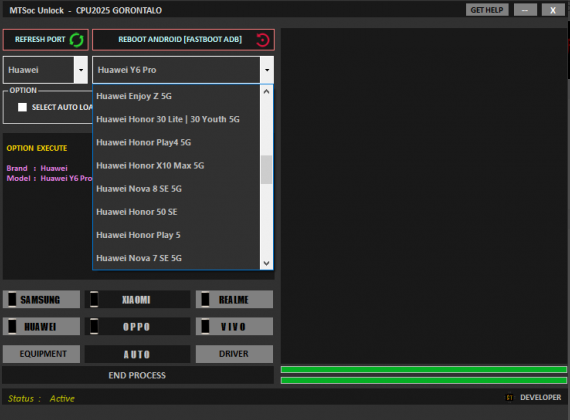Click the phone icon on Xiaomi button
This screenshot has width=570, height=420.
[x=94, y=299]
